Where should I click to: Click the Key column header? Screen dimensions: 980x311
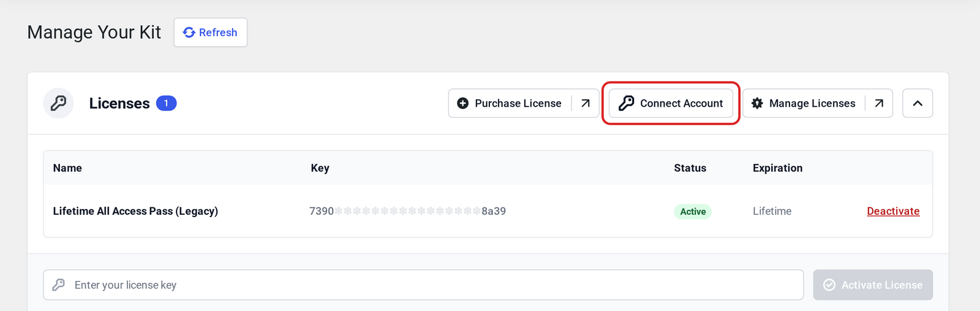(x=320, y=168)
